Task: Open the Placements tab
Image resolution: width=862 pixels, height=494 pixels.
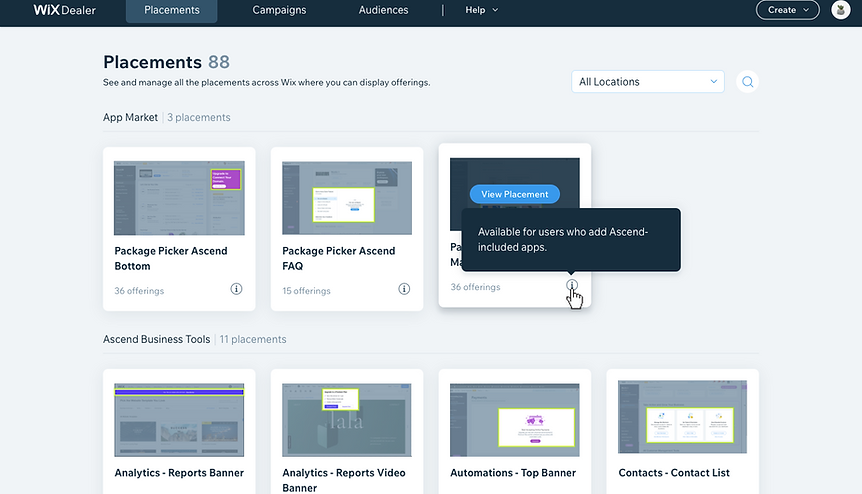Action: click(x=172, y=10)
